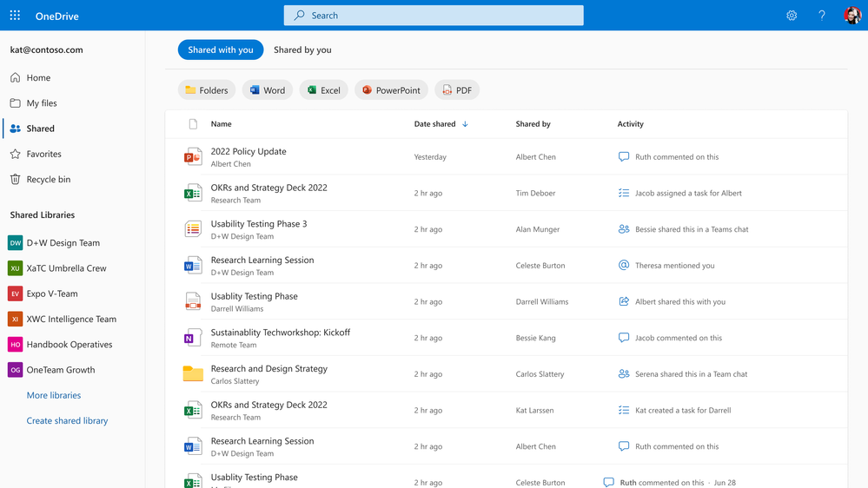This screenshot has width=868, height=488.
Task: Switch to the Shared by you tab
Action: [302, 49]
